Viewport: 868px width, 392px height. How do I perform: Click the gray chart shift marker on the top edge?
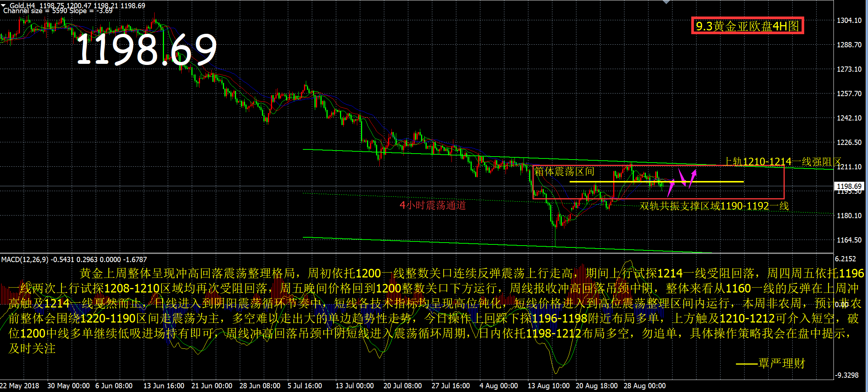coord(666,2)
